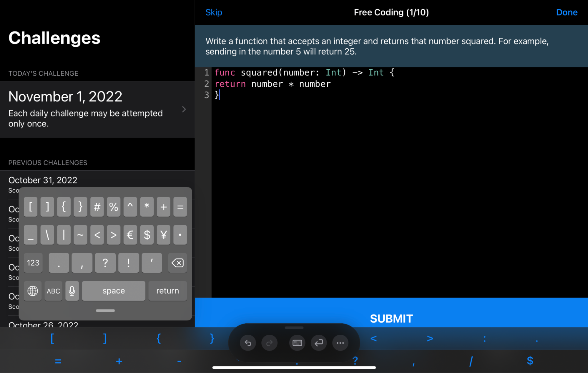Tap the Skip link
The image size is (588, 373).
pos(214,12)
